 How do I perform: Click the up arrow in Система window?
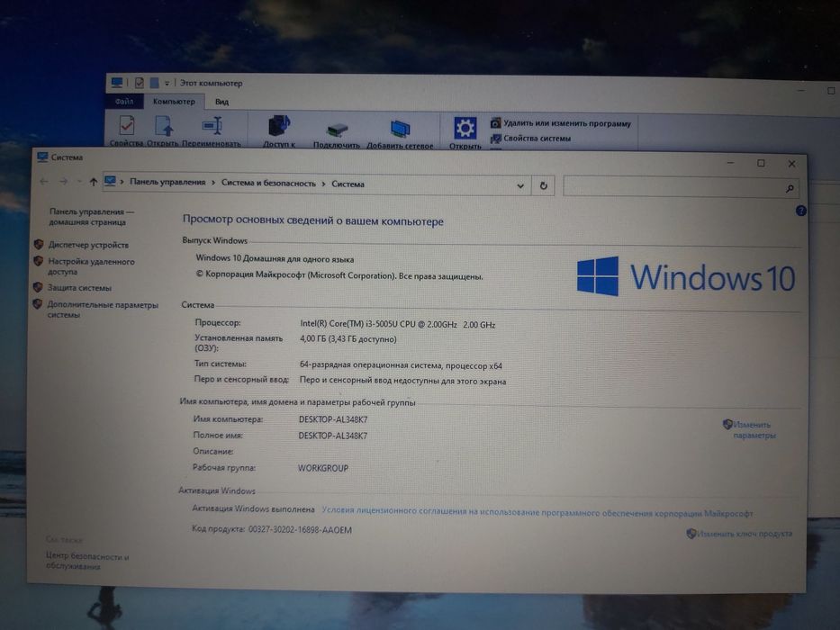(94, 182)
